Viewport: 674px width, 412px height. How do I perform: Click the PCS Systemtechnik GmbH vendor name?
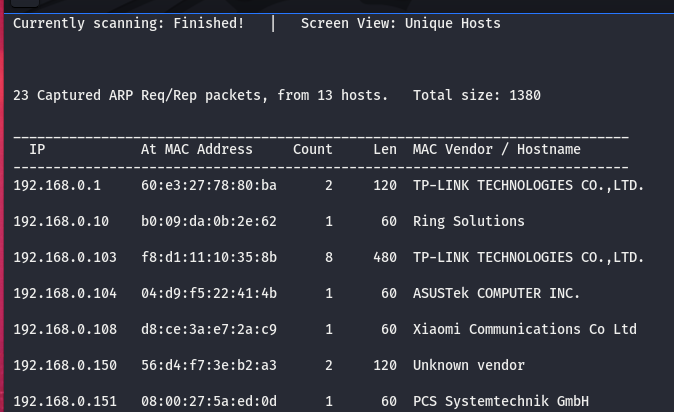pyautogui.click(x=500, y=401)
